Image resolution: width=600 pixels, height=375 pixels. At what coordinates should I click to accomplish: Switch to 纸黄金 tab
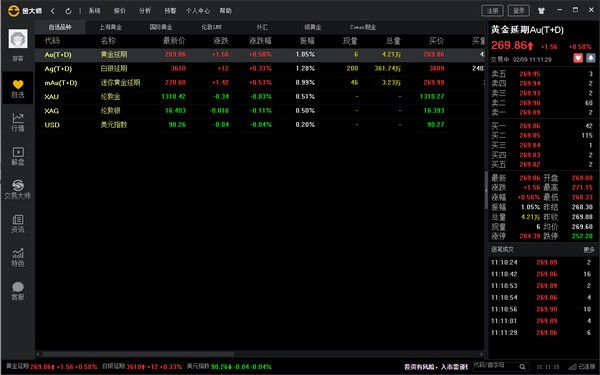pos(313,27)
